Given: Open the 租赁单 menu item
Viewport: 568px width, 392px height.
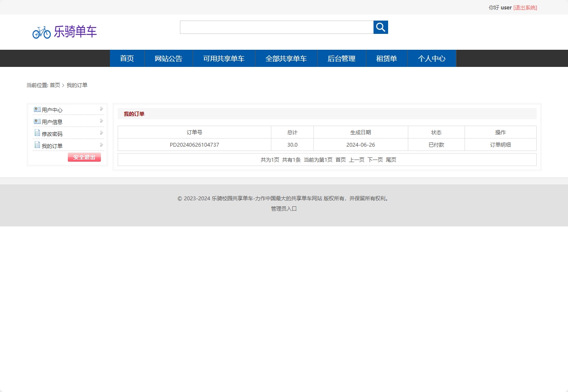Looking at the screenshot, I should [386, 58].
